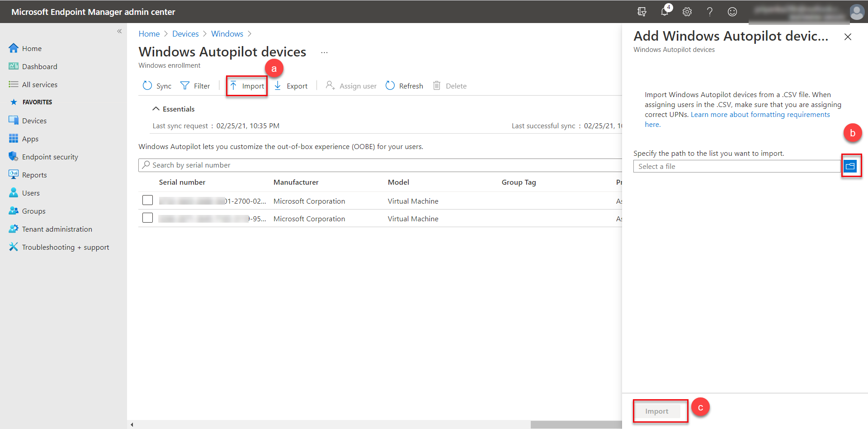Click Import button at pane bottom

(x=656, y=411)
